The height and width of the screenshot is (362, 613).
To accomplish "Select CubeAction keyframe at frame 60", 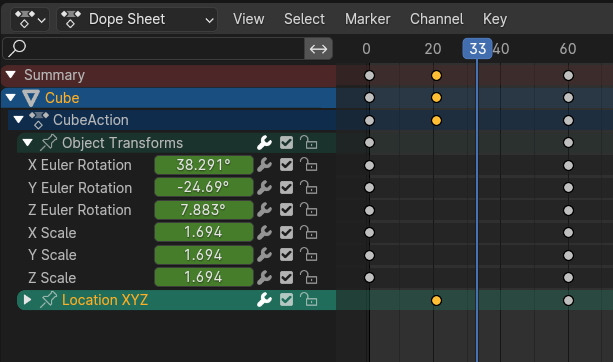I will (568, 120).
